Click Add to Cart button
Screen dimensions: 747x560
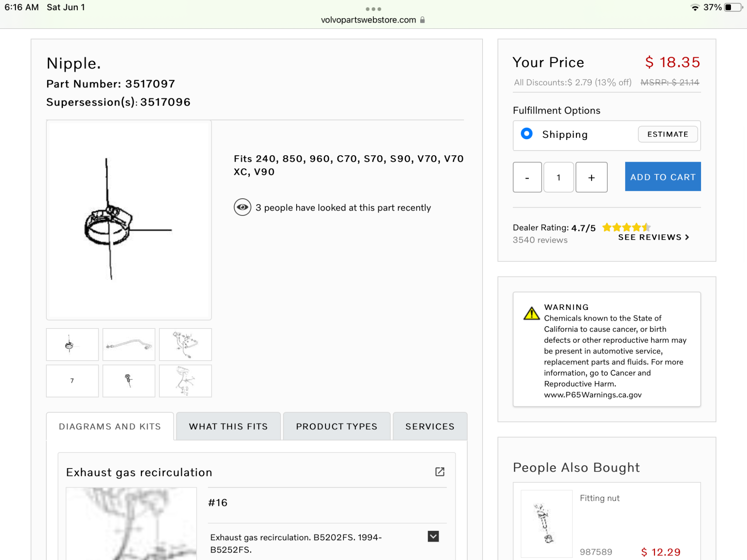663,177
